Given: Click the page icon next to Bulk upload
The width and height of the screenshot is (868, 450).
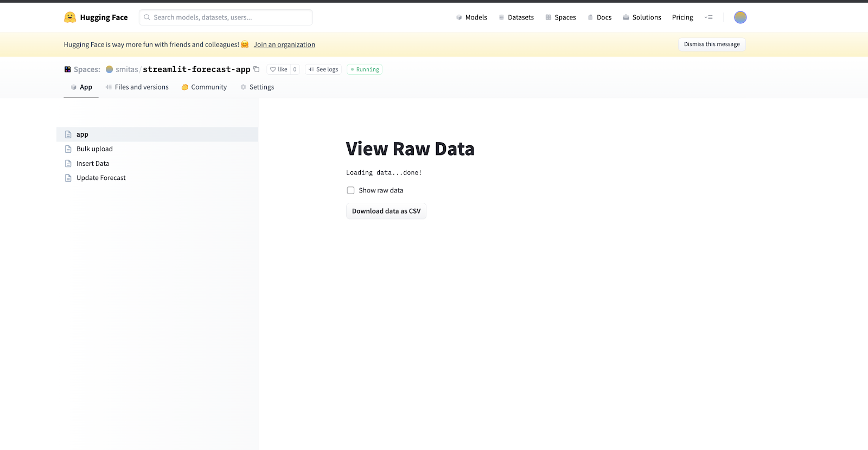Looking at the screenshot, I should (68, 149).
